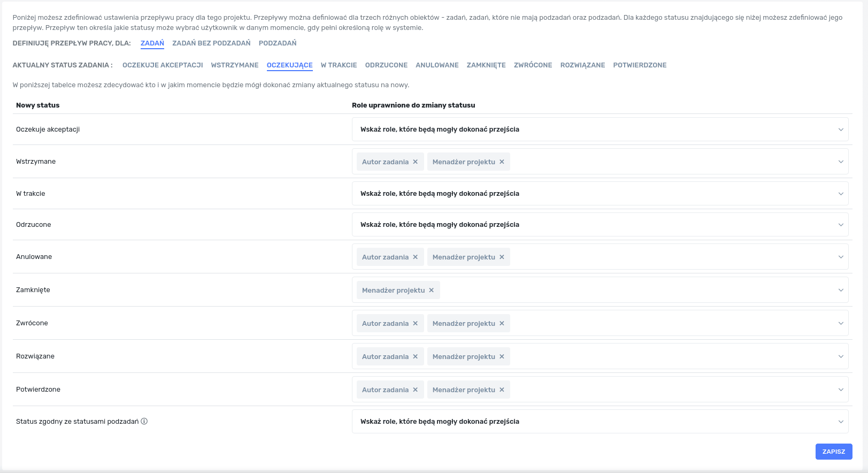Click Menadżer projektu tag label in Zwrócone row
The image size is (868, 473).
464,323
